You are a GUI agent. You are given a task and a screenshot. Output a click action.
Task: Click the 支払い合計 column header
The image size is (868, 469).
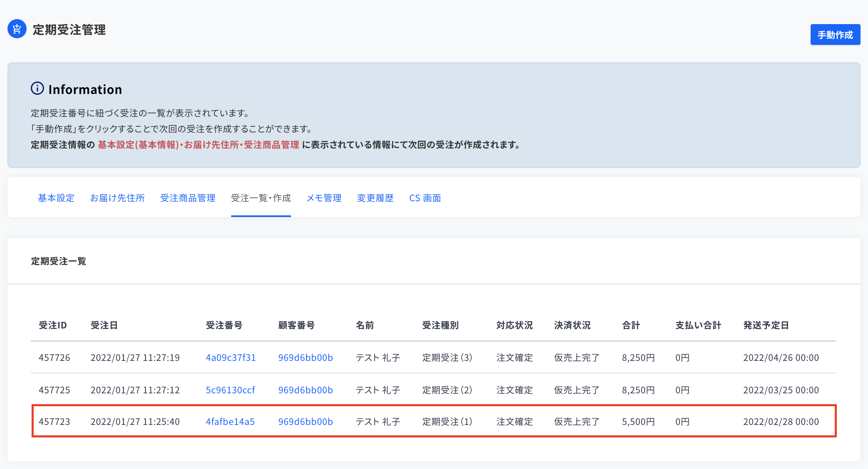(x=698, y=325)
